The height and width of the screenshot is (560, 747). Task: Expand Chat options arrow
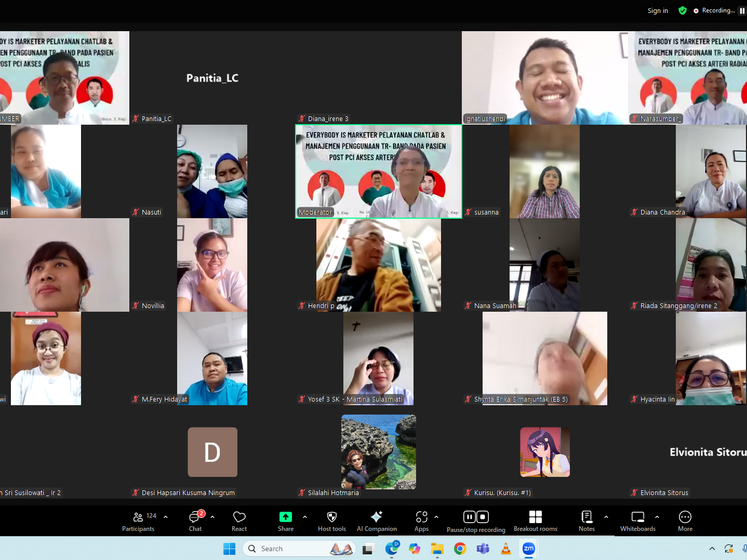click(x=212, y=517)
